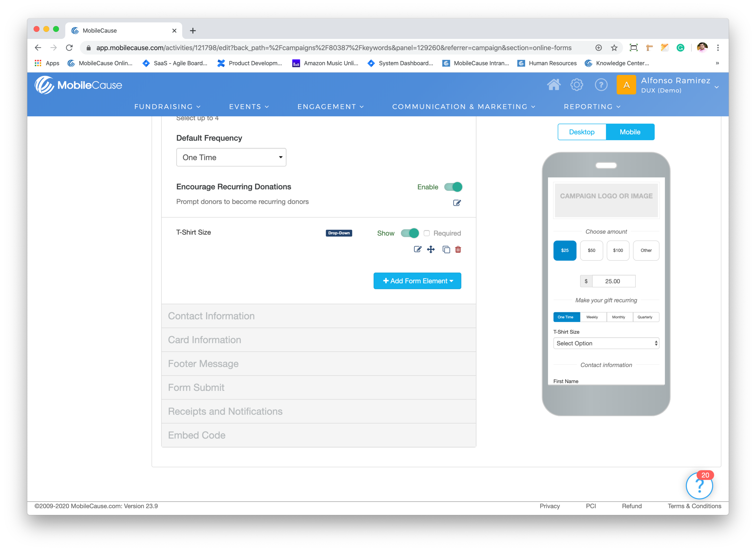
Task: Edit the Encourage Recurring Donations prompt
Action: 457,203
